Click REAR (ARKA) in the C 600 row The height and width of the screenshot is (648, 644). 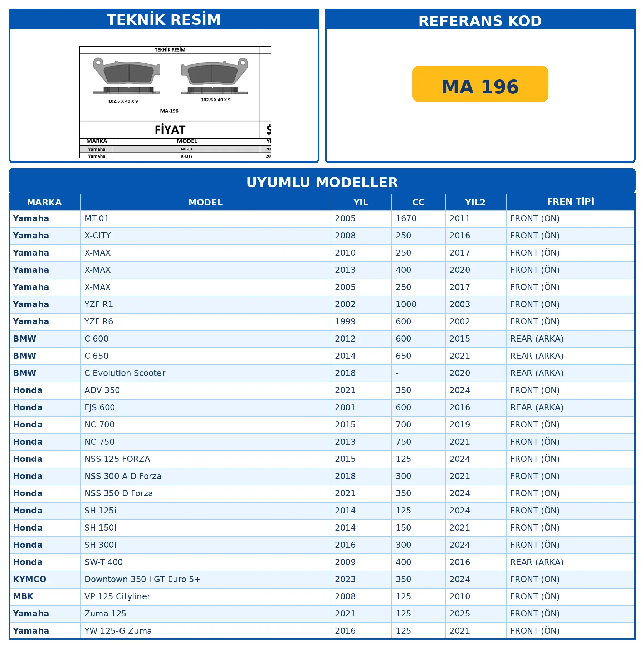pyautogui.click(x=537, y=339)
